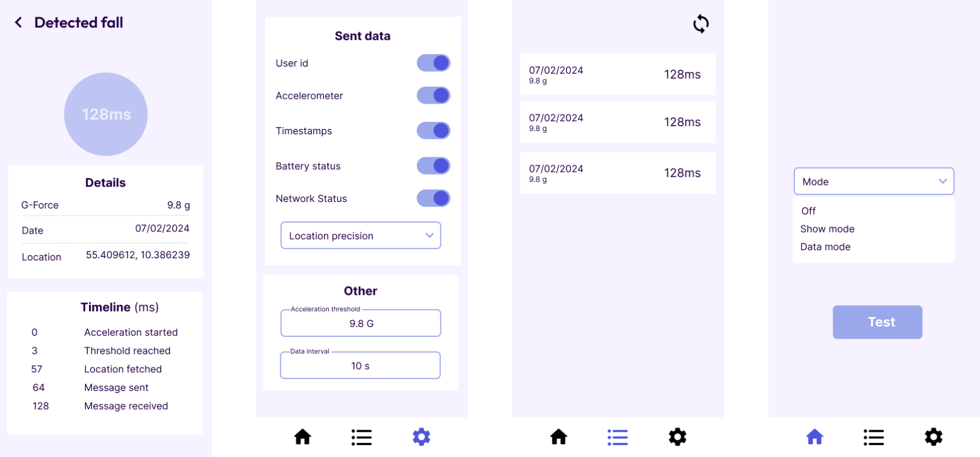Choose Show mode option

click(827, 229)
